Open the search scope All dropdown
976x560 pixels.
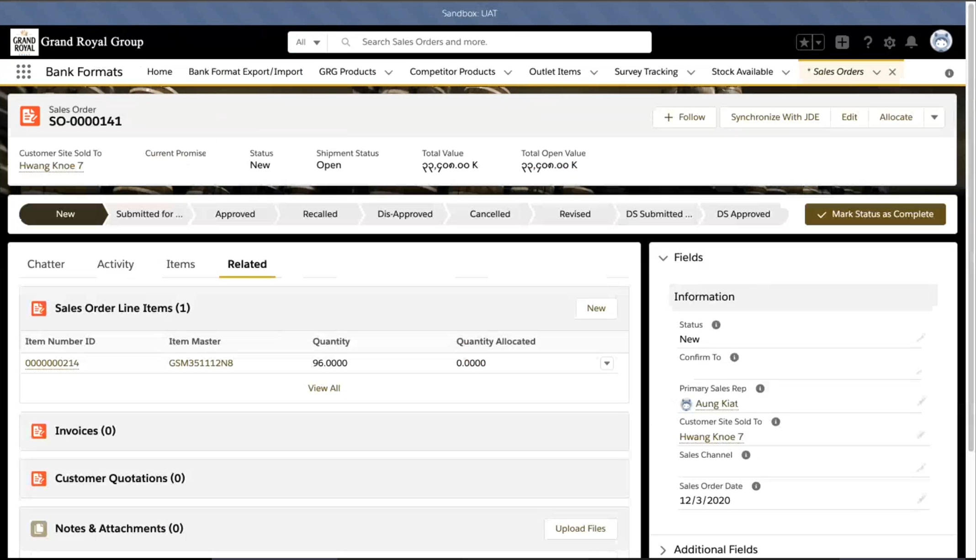[x=308, y=42]
